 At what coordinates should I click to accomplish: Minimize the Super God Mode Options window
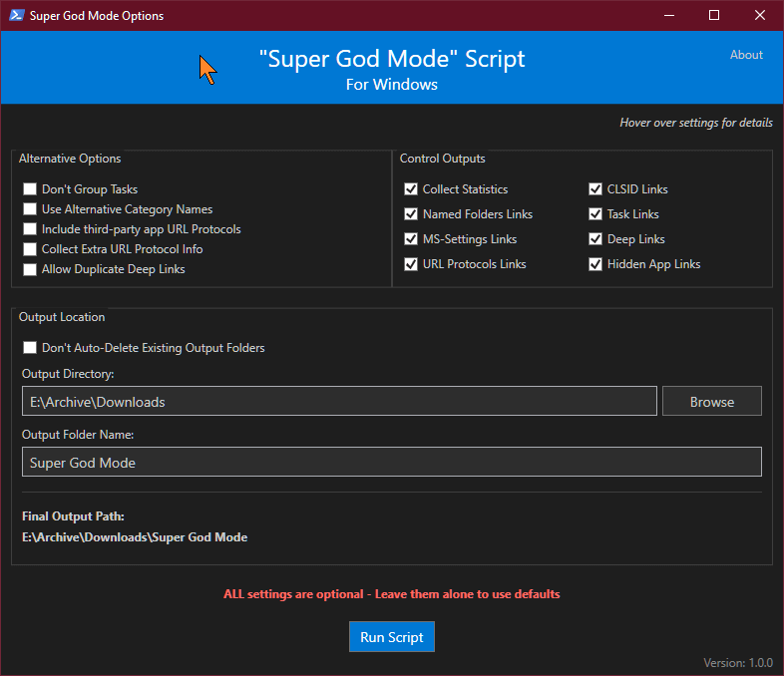669,16
